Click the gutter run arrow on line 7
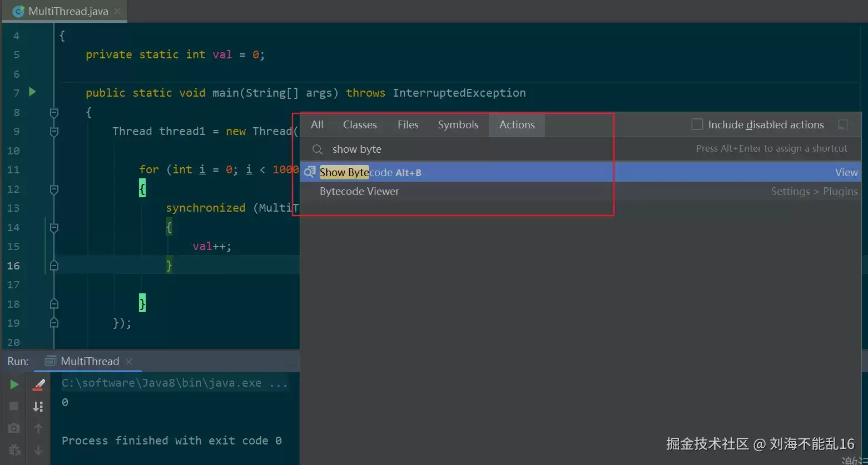Screen dimensions: 868x465 coord(32,92)
